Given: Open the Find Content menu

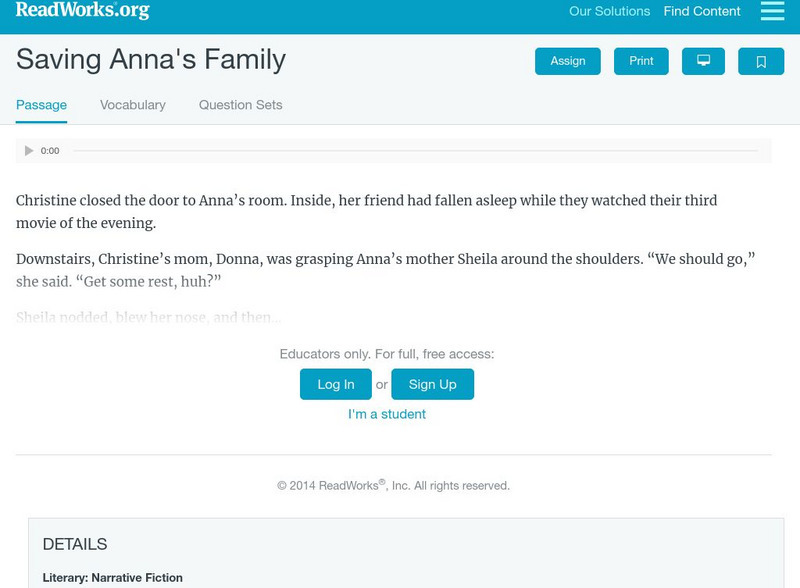Looking at the screenshot, I should coord(701,12).
